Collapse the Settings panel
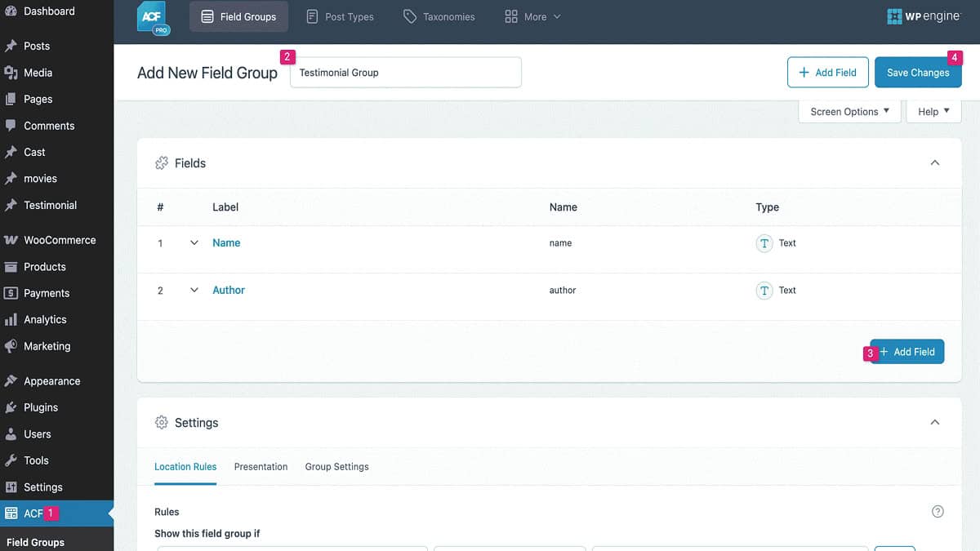 (935, 423)
